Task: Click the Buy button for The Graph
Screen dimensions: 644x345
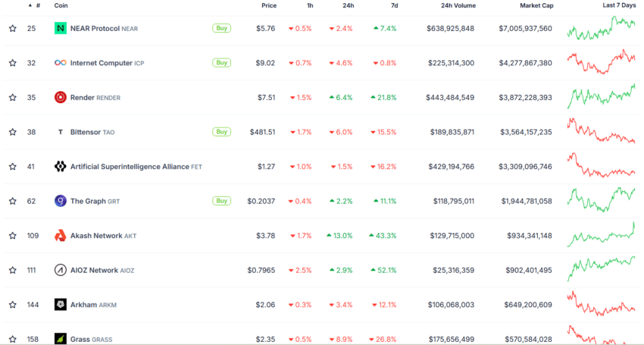Action: point(222,201)
